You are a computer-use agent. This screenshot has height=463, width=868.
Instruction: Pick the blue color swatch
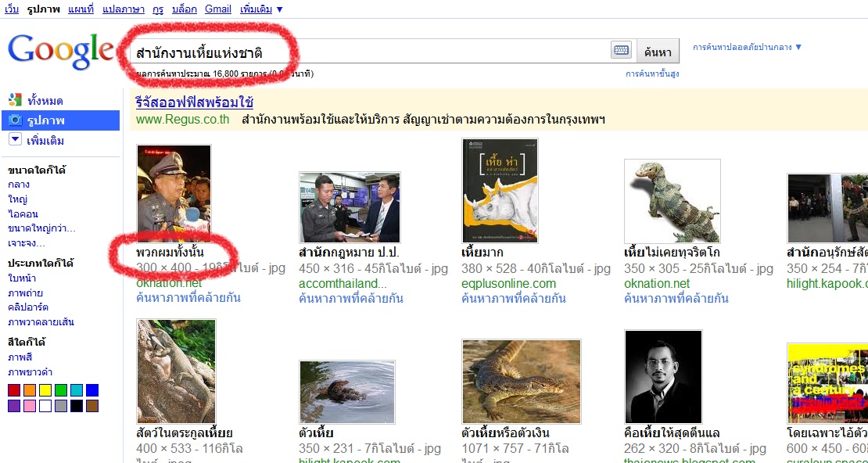tap(92, 390)
